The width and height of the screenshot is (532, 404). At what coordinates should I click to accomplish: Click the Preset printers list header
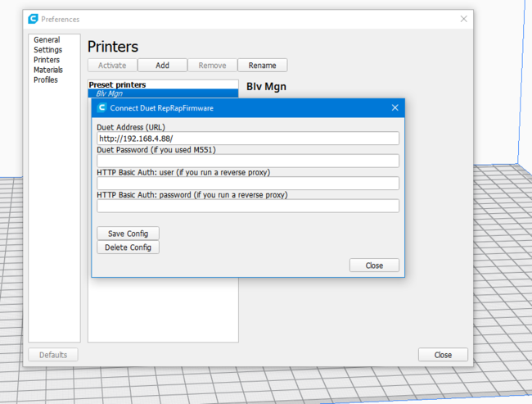[117, 84]
